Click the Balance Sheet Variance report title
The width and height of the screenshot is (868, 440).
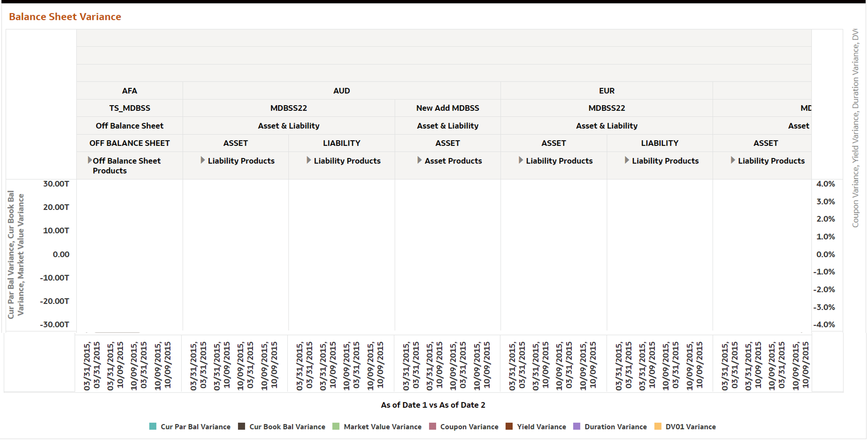pyautogui.click(x=65, y=17)
